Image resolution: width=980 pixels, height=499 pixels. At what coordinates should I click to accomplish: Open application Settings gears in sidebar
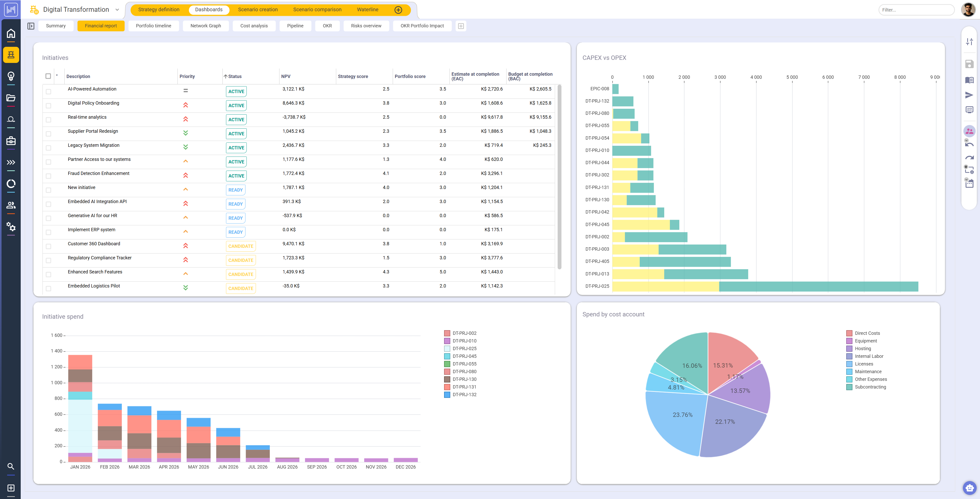coord(11,227)
